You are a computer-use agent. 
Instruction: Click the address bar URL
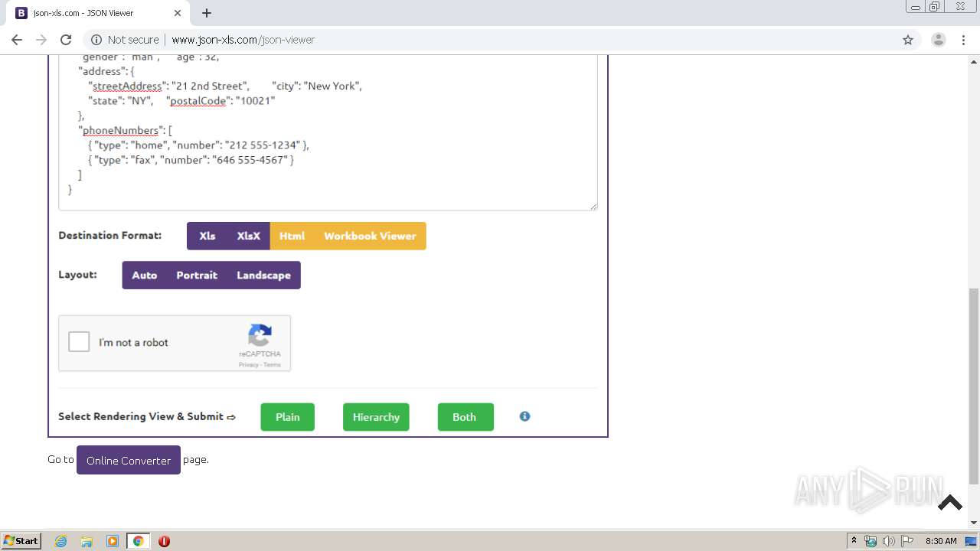pos(243,40)
